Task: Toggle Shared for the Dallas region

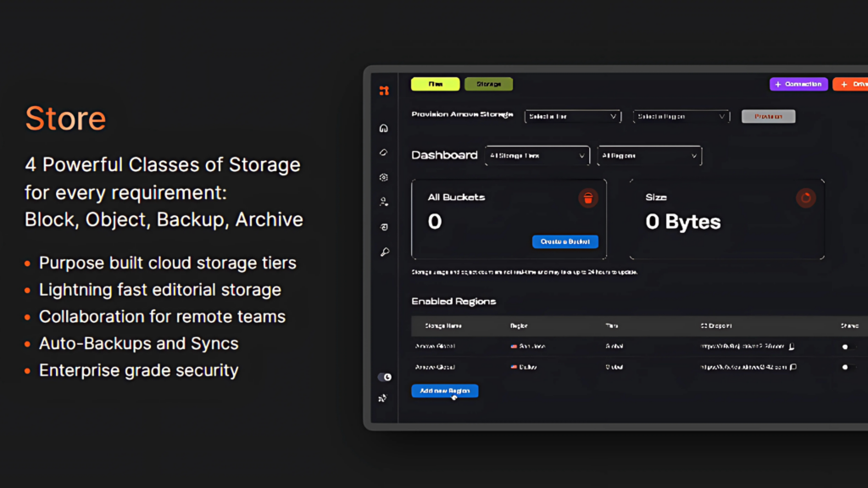Action: (845, 368)
